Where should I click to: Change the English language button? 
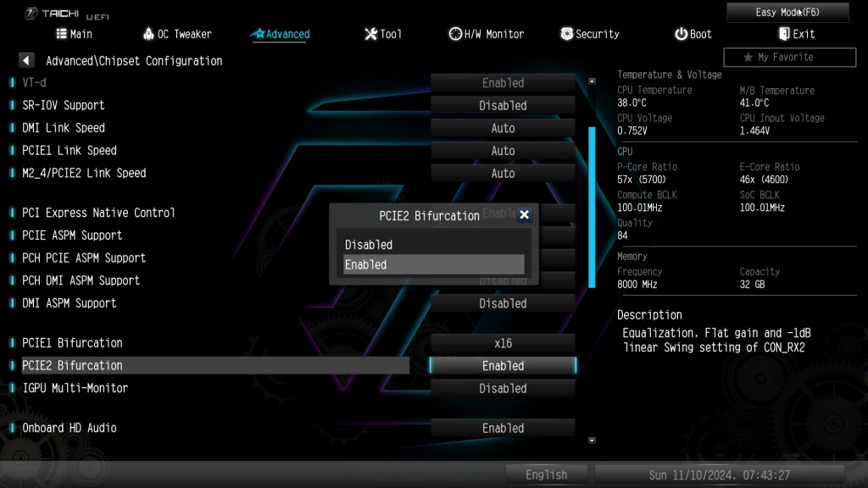click(547, 474)
